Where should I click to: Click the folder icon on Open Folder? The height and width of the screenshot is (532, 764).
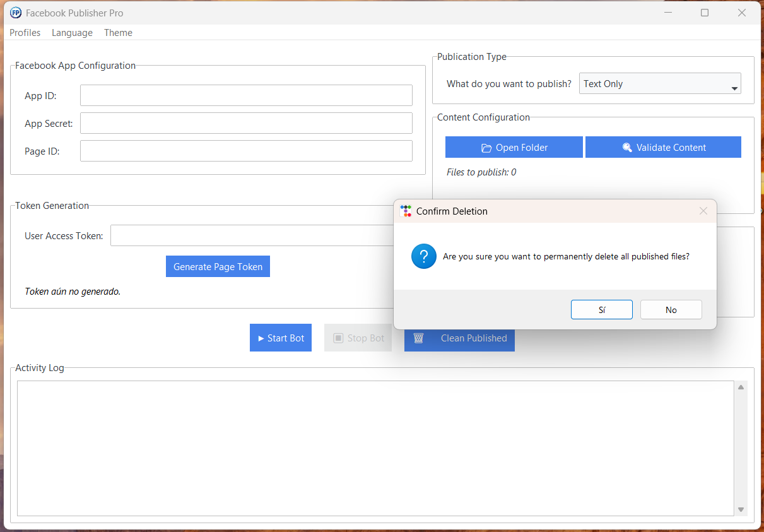click(486, 148)
